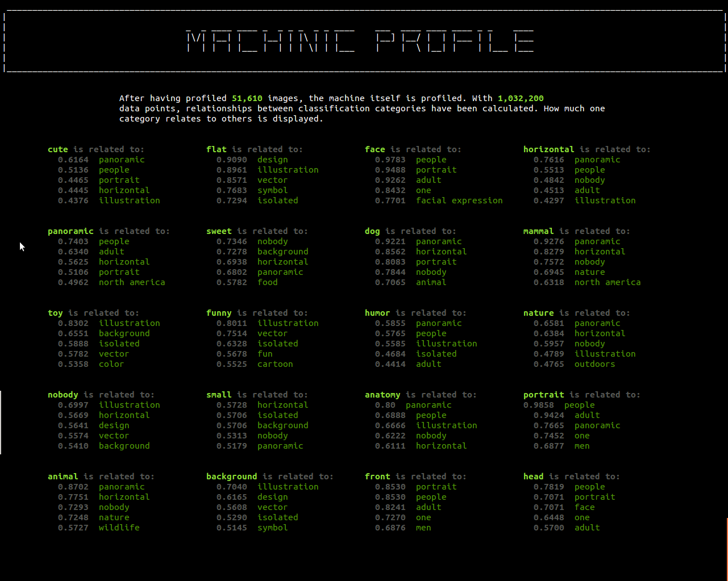
Task: Click the value 0.9783 under face
Action: click(390, 160)
